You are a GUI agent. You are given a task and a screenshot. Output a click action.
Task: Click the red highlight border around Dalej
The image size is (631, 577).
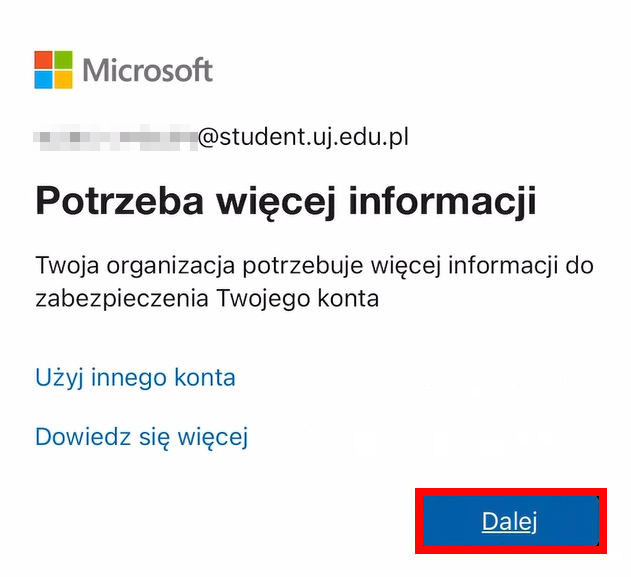click(x=511, y=492)
